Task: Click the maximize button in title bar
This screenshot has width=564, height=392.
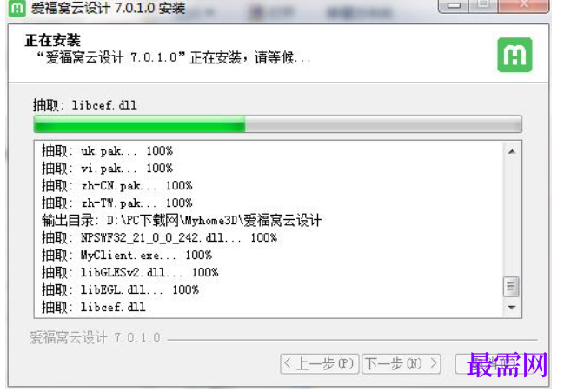Action: click(x=483, y=5)
